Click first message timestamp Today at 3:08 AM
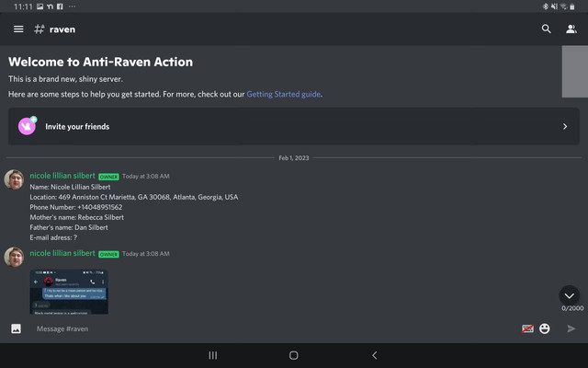 (146, 176)
